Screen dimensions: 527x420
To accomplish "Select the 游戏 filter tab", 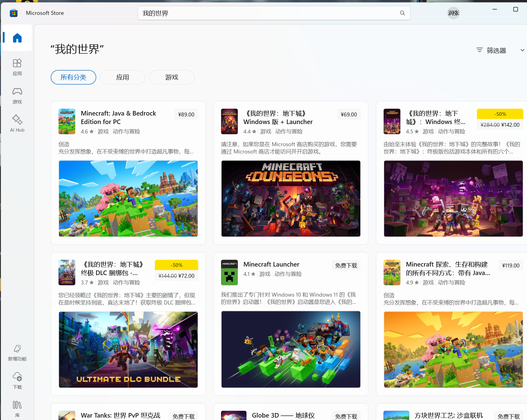I will click(172, 77).
